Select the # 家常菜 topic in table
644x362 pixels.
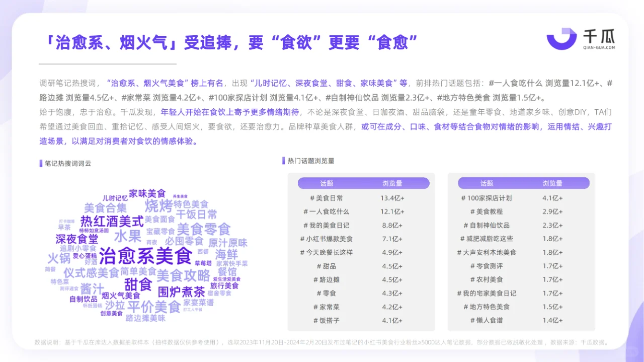pos(327,307)
